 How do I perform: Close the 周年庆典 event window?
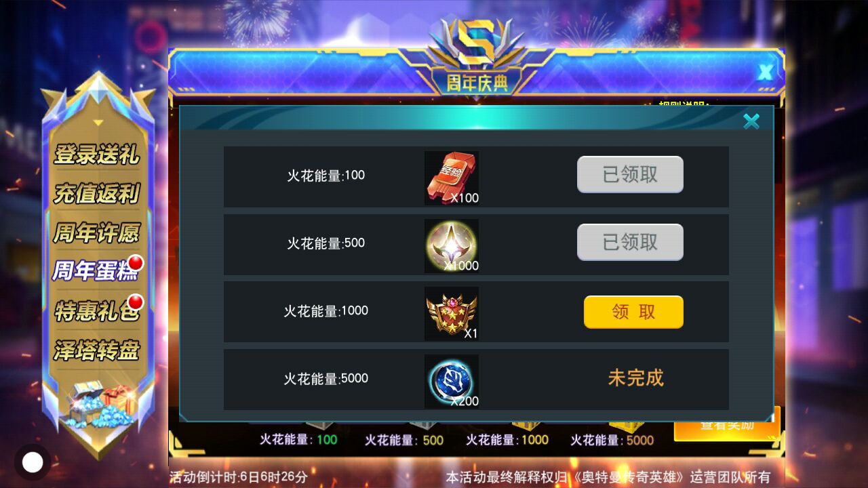[x=766, y=72]
